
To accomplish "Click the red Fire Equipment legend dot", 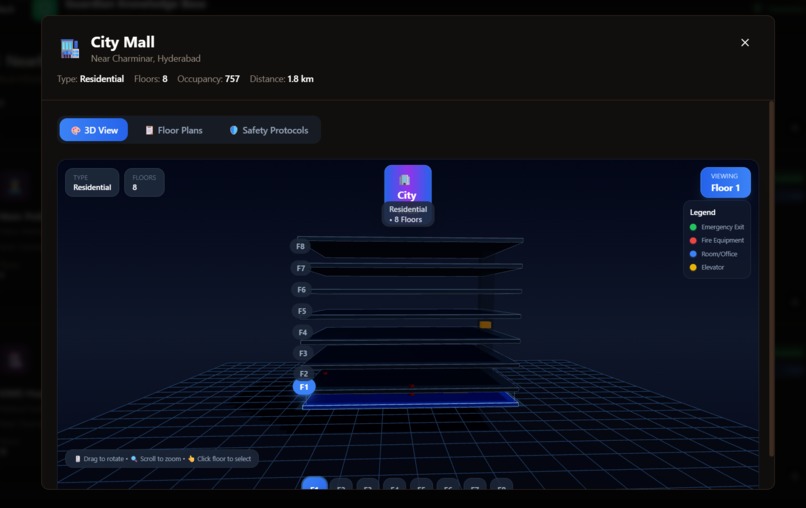I will [692, 240].
